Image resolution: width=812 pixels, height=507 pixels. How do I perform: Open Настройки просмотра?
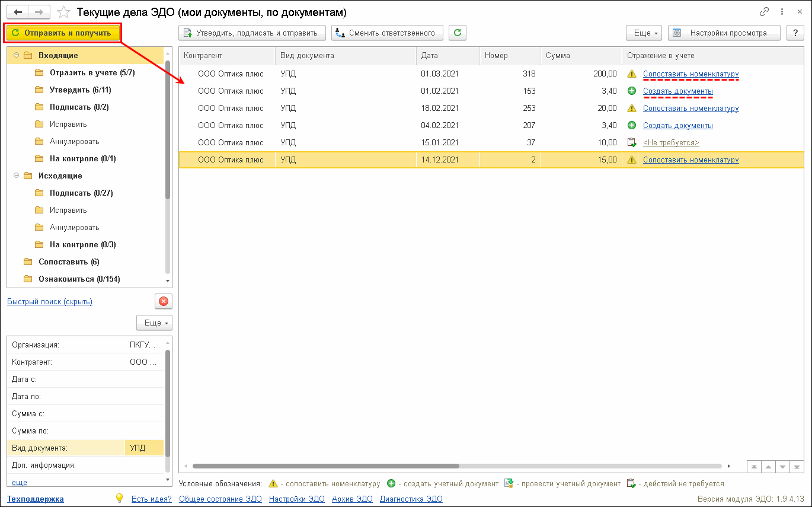click(725, 33)
